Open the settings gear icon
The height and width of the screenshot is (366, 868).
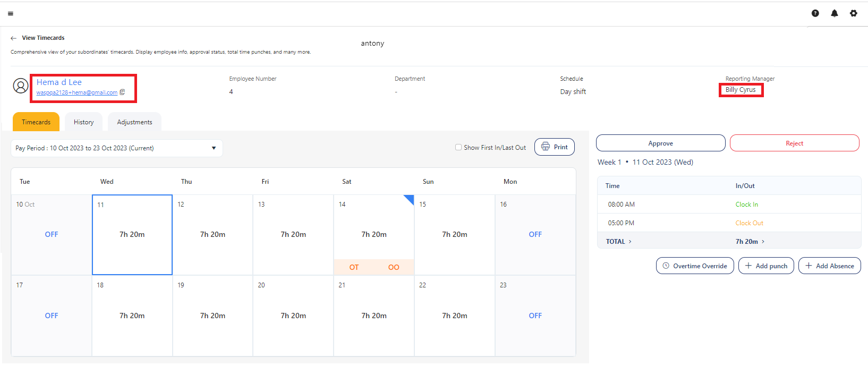click(x=853, y=13)
